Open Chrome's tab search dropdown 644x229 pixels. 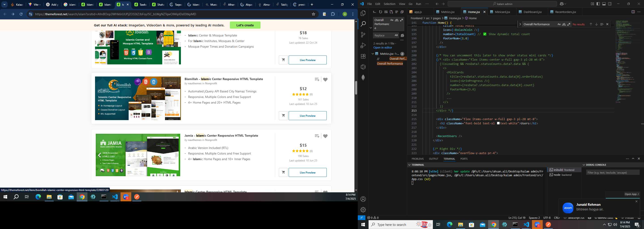coord(4,4)
